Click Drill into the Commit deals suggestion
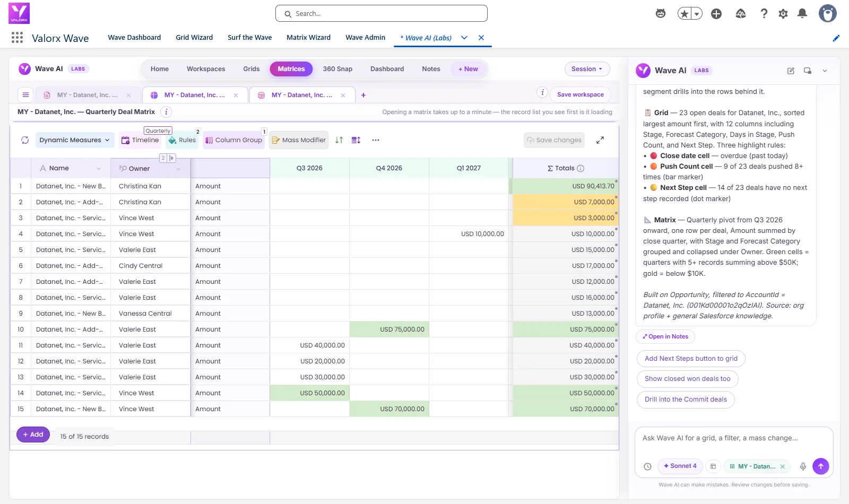The width and height of the screenshot is (849, 504). point(686,399)
